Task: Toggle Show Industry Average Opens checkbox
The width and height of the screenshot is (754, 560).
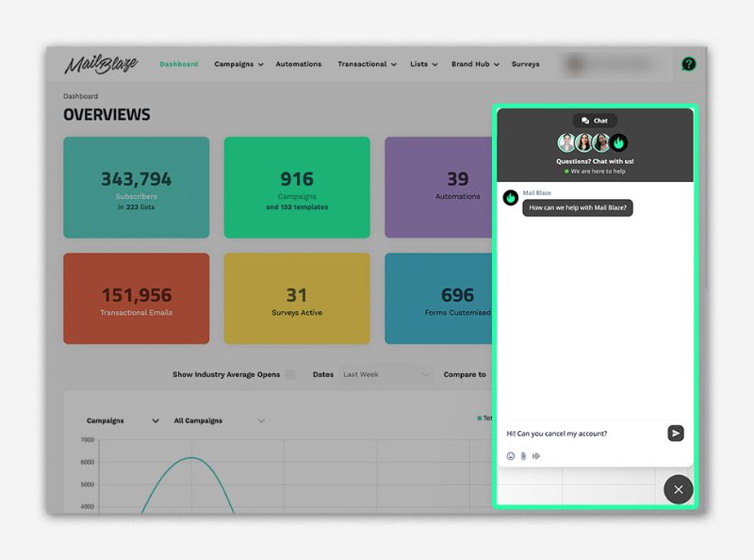Action: (x=290, y=375)
